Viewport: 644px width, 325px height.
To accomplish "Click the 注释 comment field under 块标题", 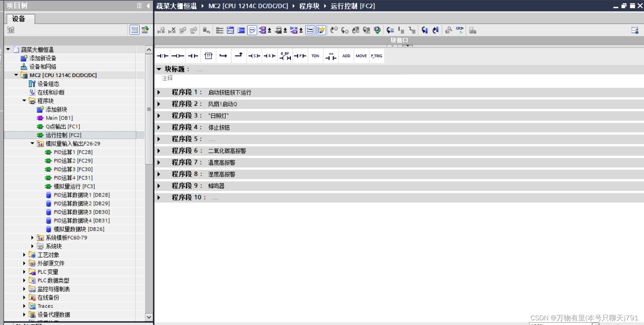I will pyautogui.click(x=167, y=78).
